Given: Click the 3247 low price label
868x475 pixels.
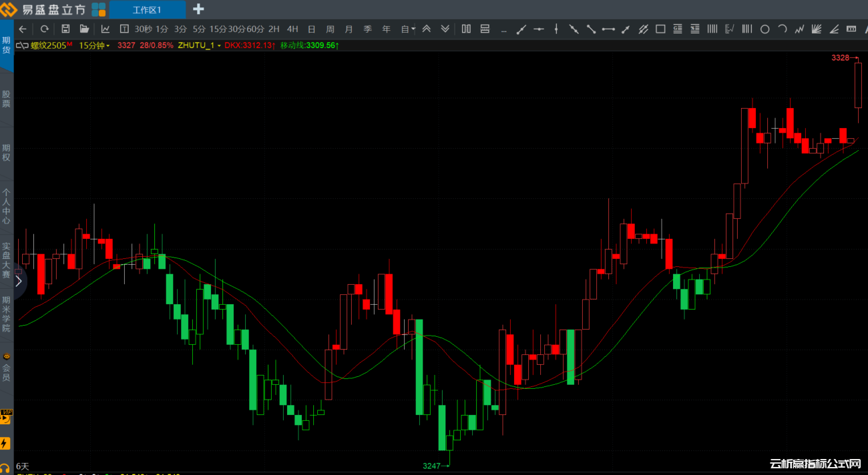Looking at the screenshot, I should [x=432, y=466].
